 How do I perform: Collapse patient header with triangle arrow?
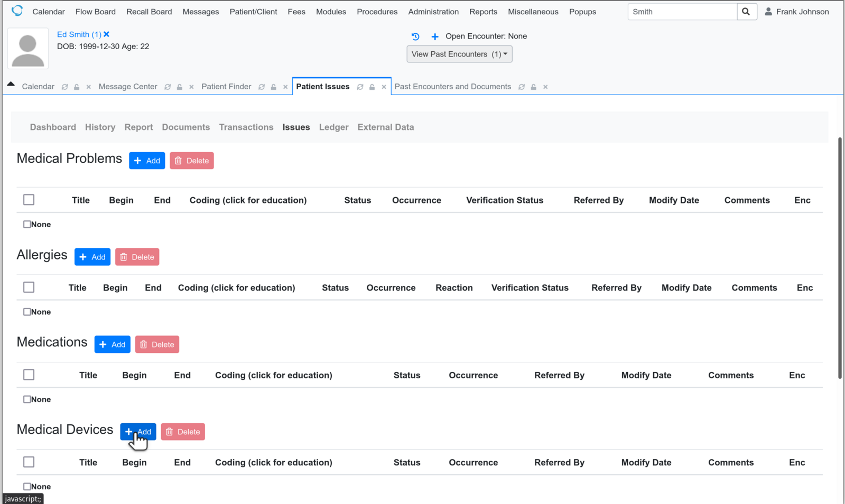11,84
